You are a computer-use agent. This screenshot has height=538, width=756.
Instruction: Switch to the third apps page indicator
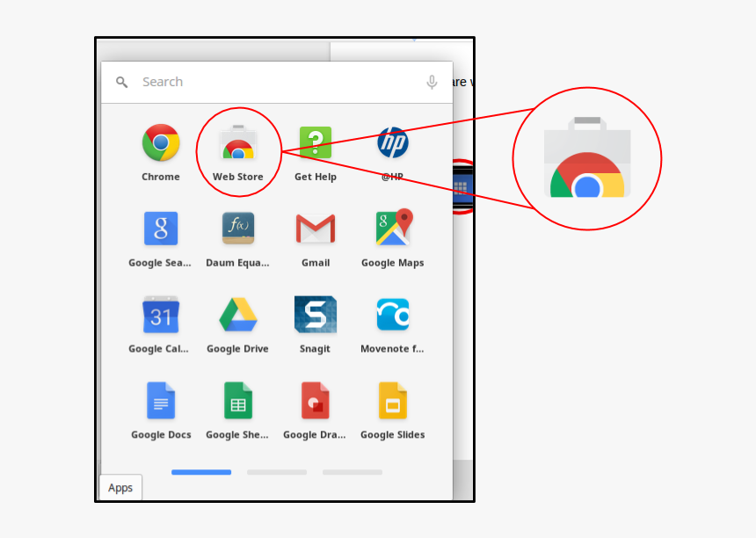[x=353, y=472]
